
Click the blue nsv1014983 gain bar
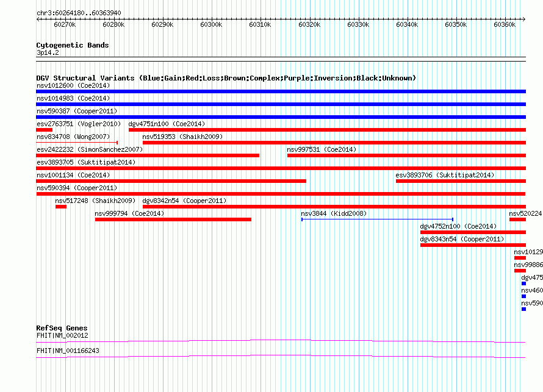tap(281, 104)
